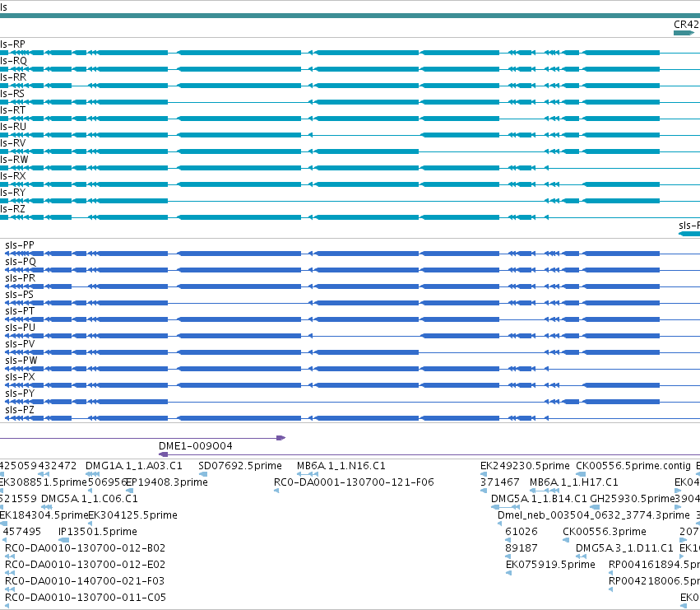Click the IP13501.5prime label
Image resolution: width=700 pixels, height=610 pixels.
pos(98,532)
